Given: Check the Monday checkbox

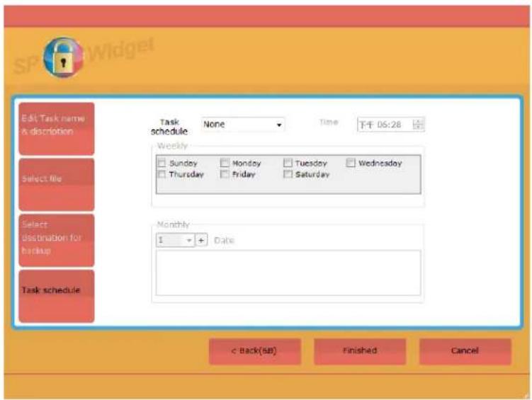Looking at the screenshot, I should coord(225,163).
